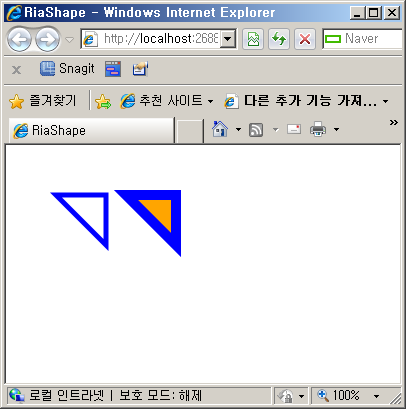The height and width of the screenshot is (409, 406).
Task: Click the protected mode shield icon in status bar
Action: [286, 396]
